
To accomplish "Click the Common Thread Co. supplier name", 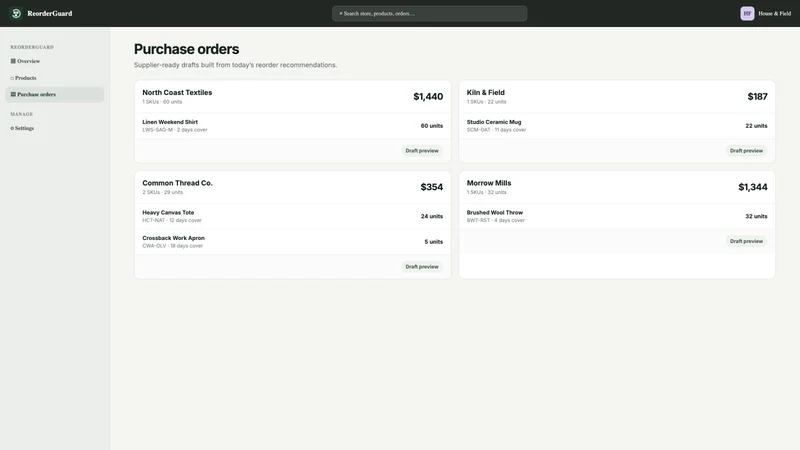I will pos(178,183).
